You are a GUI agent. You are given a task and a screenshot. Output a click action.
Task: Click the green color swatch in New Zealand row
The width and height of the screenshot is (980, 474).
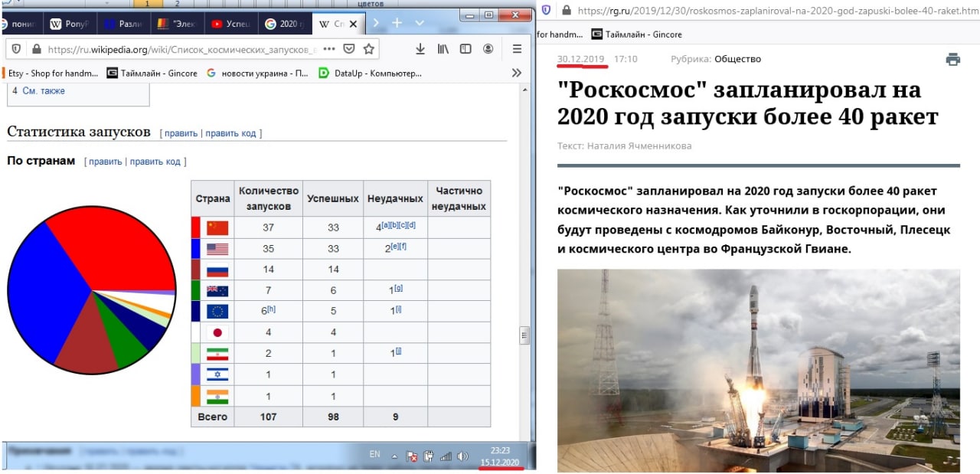[196, 290]
